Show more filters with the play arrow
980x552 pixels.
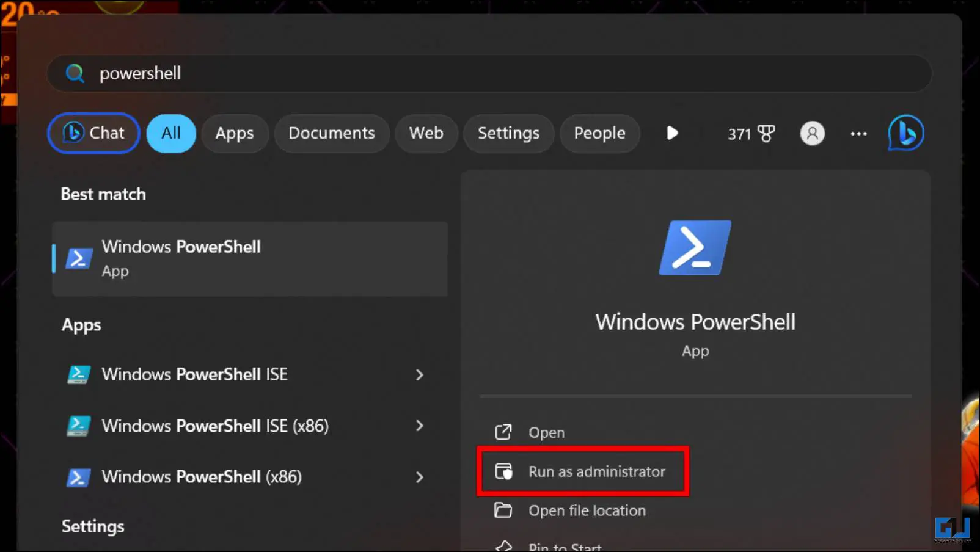672,133
